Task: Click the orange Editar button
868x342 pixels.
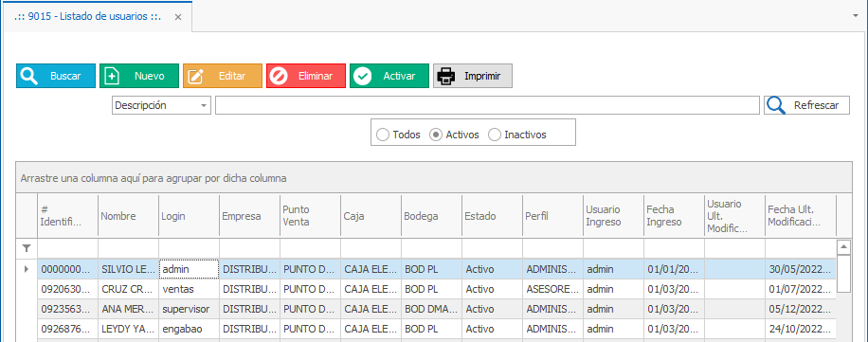Action: (x=223, y=76)
